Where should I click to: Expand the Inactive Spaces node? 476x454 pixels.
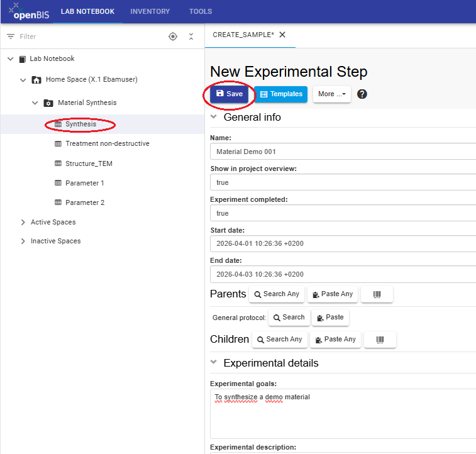coord(23,241)
